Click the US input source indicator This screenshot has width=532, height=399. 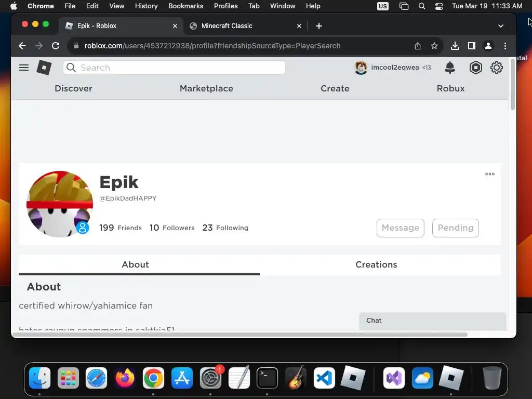[x=383, y=6]
